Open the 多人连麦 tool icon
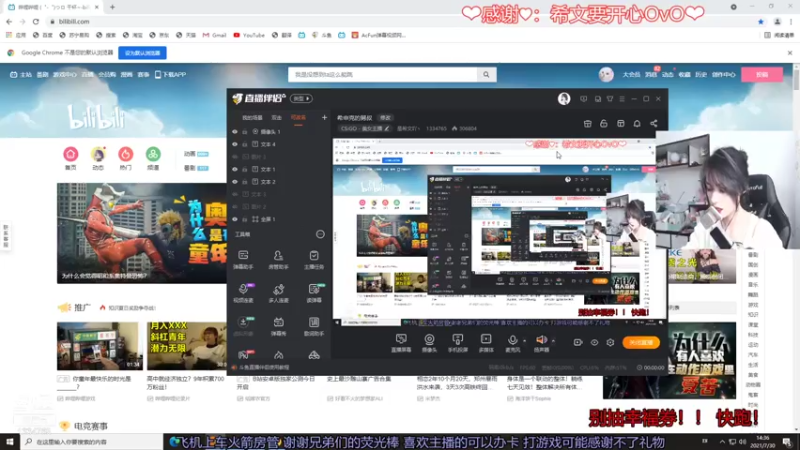 tap(278, 293)
